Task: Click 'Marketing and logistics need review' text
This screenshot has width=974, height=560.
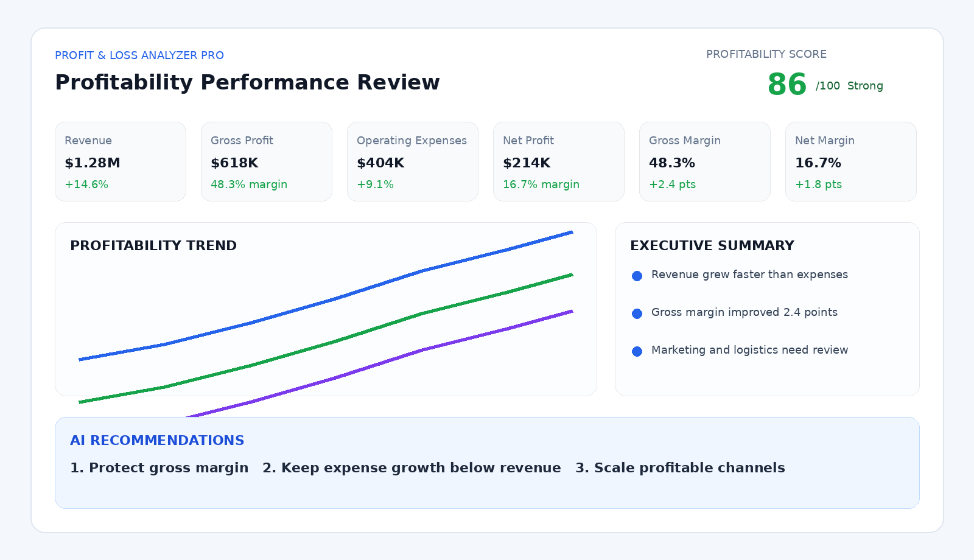Action: 749,350
